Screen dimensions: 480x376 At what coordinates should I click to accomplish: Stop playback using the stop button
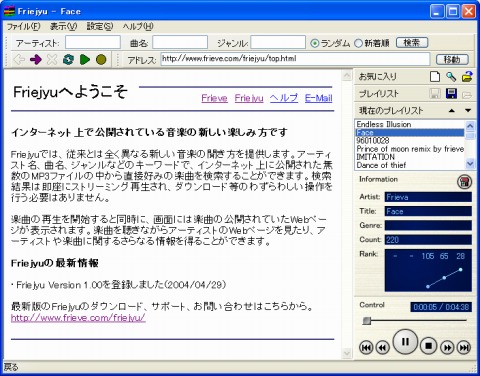[x=429, y=346]
